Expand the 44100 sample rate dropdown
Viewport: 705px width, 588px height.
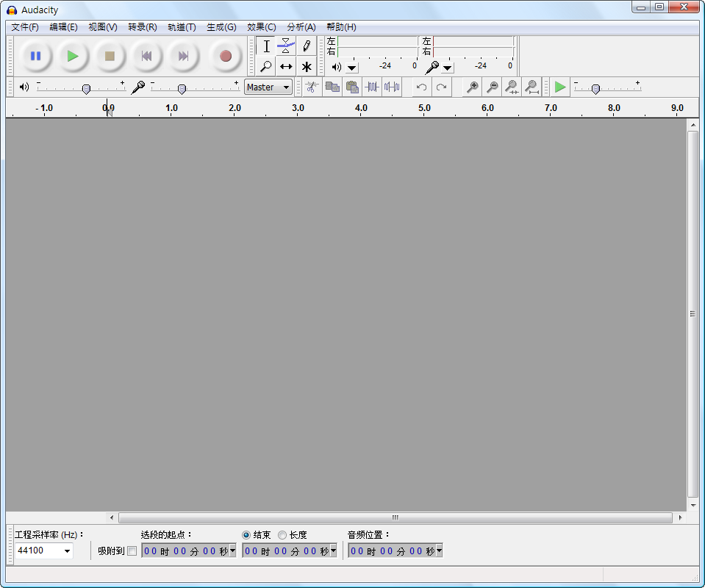point(67,551)
